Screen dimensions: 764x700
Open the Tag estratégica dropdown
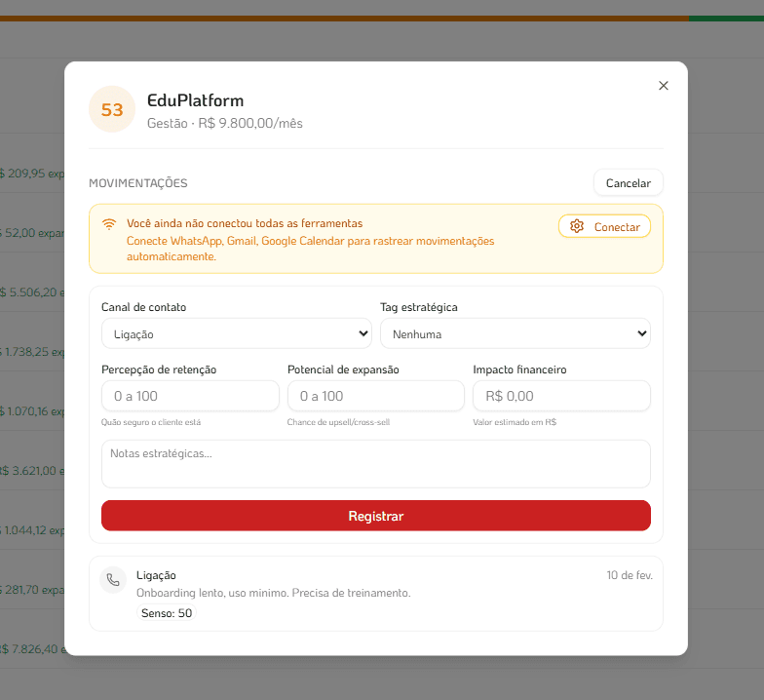(515, 333)
